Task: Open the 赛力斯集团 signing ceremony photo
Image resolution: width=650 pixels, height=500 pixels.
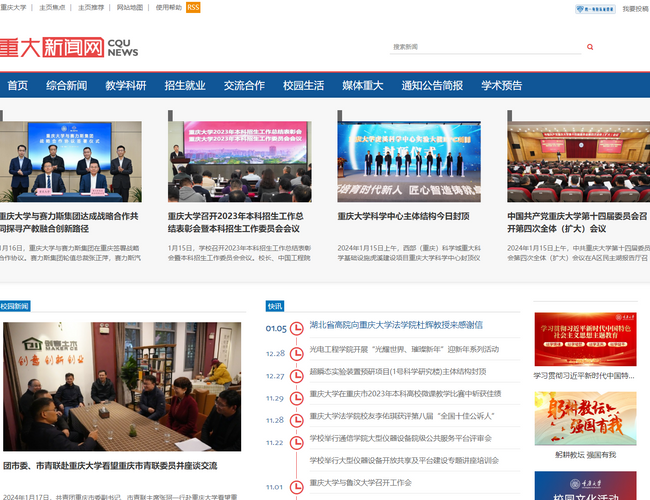Action: tap(71, 162)
